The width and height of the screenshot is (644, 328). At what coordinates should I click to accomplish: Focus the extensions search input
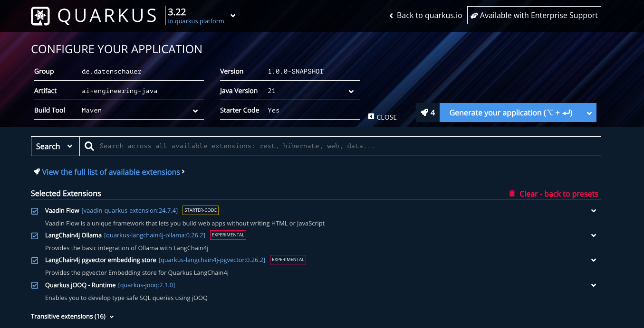coord(347,146)
